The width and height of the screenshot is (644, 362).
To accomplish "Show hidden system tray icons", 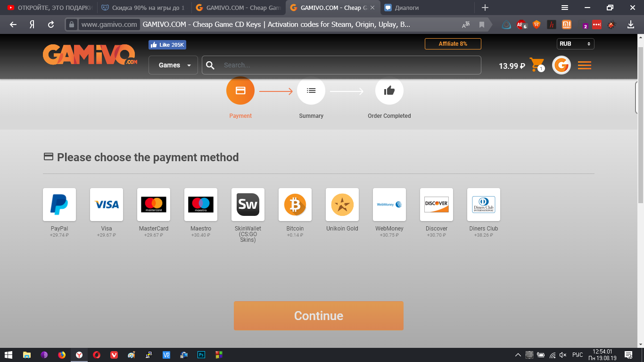I will coord(518,355).
